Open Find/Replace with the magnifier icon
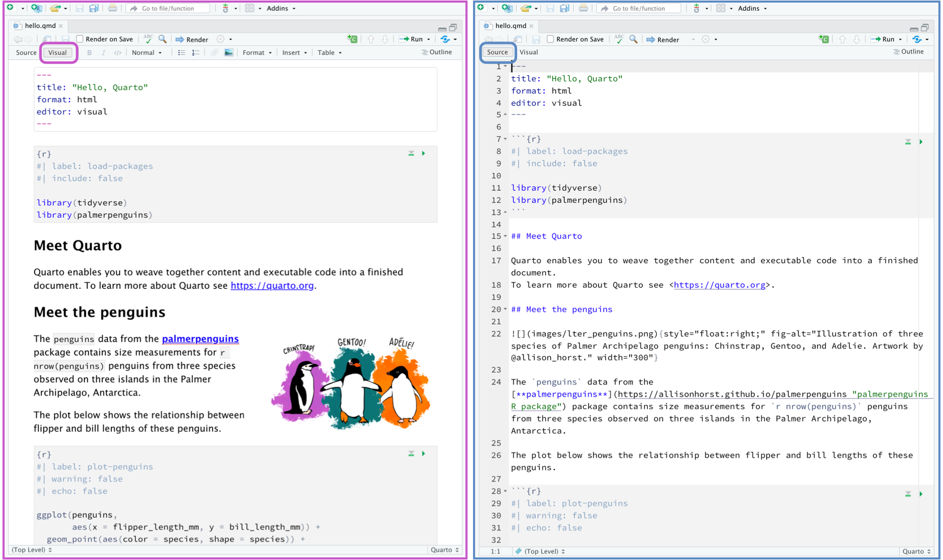 click(162, 39)
